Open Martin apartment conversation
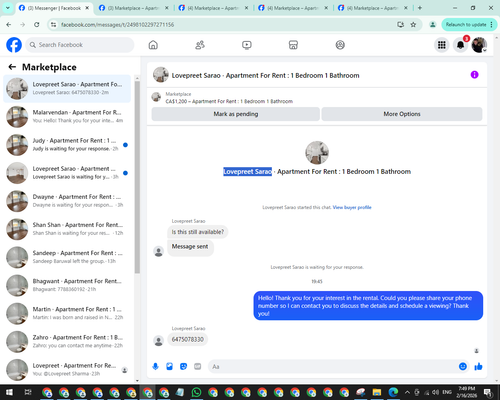Screen dimensions: 500x400 (67, 313)
